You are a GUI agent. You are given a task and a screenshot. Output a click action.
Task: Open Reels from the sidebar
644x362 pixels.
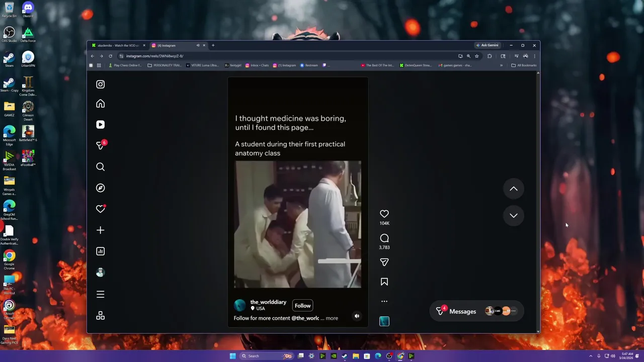click(100, 125)
